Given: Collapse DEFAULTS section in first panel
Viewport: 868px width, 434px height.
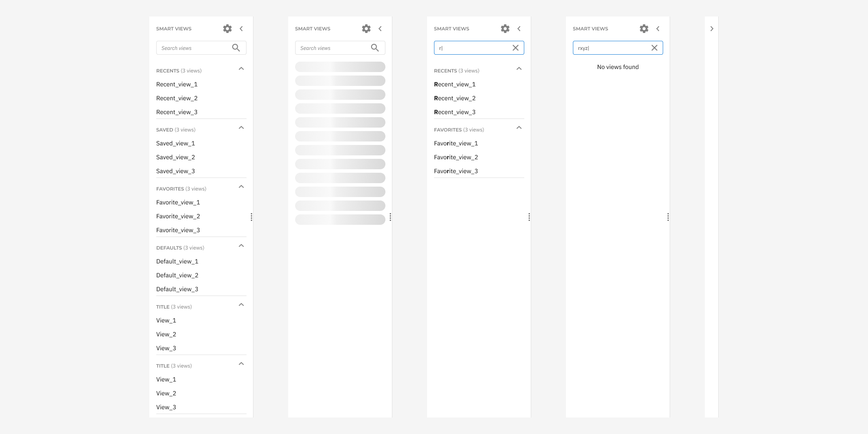Looking at the screenshot, I should tap(241, 246).
